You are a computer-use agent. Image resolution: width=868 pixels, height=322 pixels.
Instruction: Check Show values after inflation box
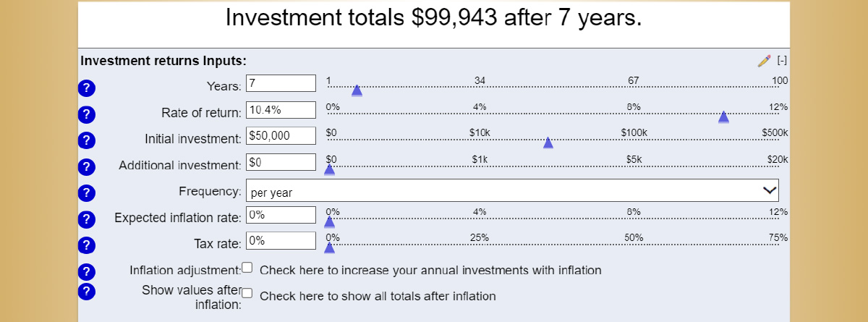coord(247,293)
